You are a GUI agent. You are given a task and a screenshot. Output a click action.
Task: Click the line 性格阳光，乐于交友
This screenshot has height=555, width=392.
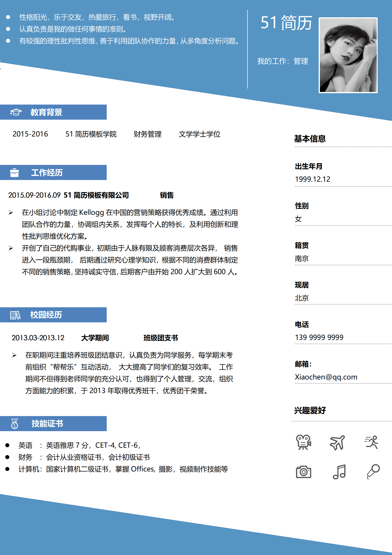click(x=98, y=17)
